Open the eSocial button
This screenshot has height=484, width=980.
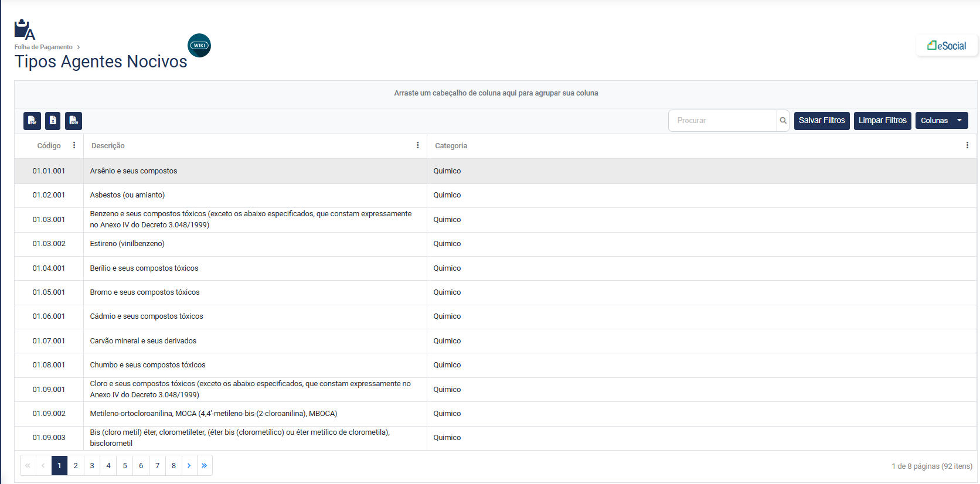(x=947, y=46)
